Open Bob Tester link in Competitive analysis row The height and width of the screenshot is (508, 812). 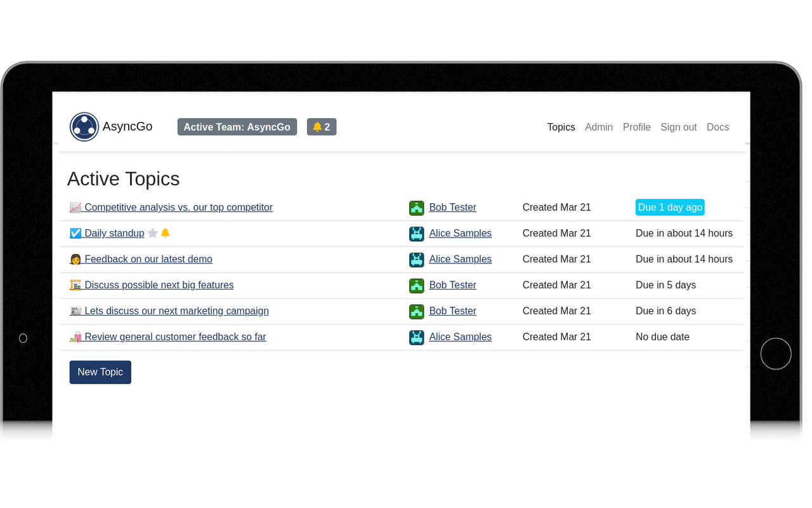(x=453, y=208)
